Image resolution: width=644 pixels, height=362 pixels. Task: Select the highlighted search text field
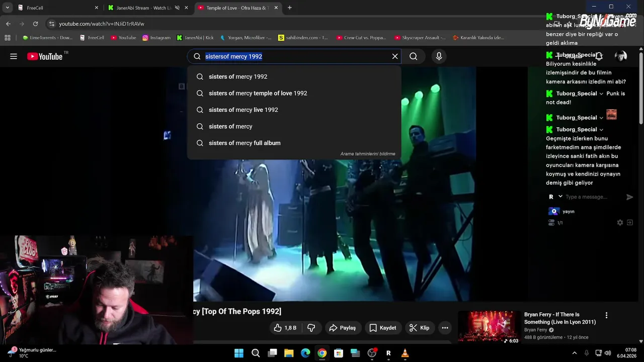click(293, 56)
